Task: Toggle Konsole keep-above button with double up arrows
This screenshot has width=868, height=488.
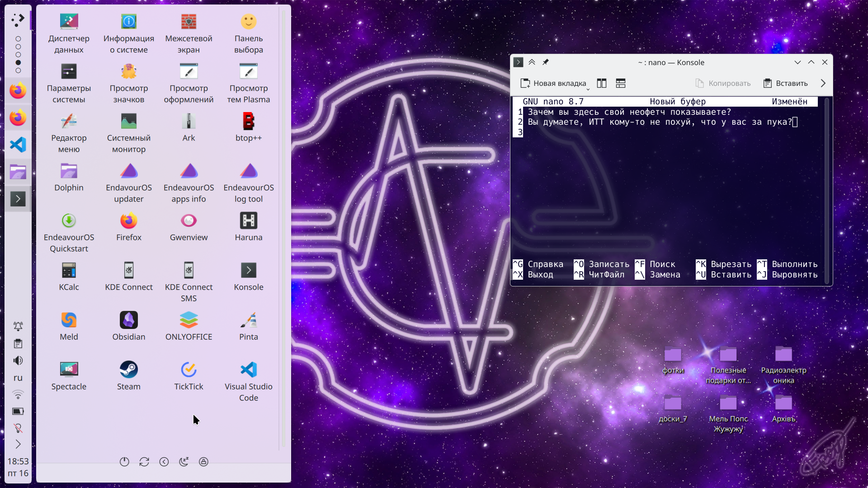Action: pos(532,62)
